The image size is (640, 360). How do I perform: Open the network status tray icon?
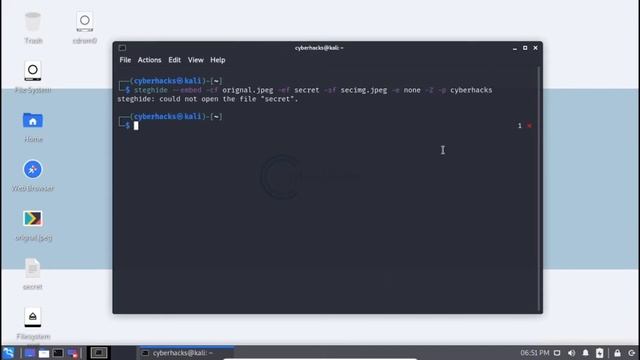tap(557, 353)
